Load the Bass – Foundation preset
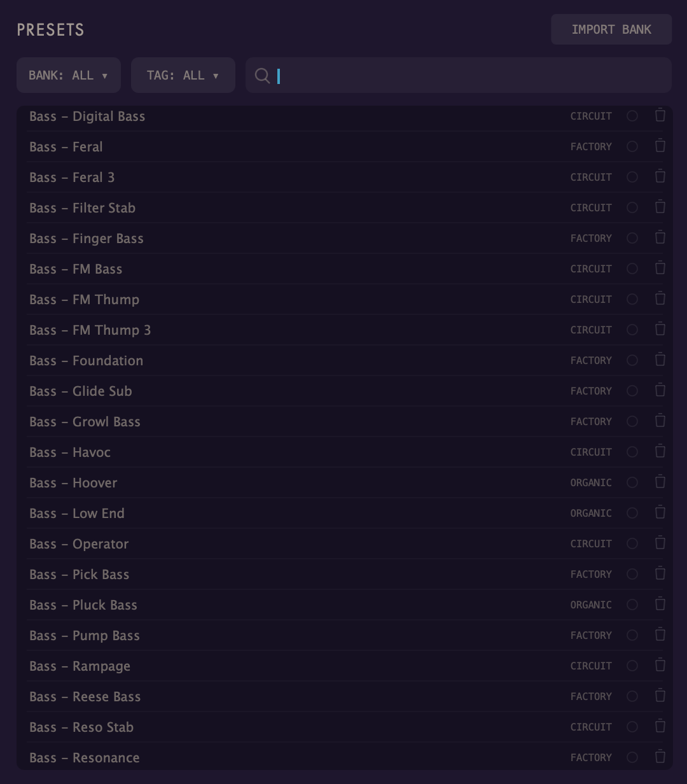Screen dimensions: 687x784 pos(87,360)
